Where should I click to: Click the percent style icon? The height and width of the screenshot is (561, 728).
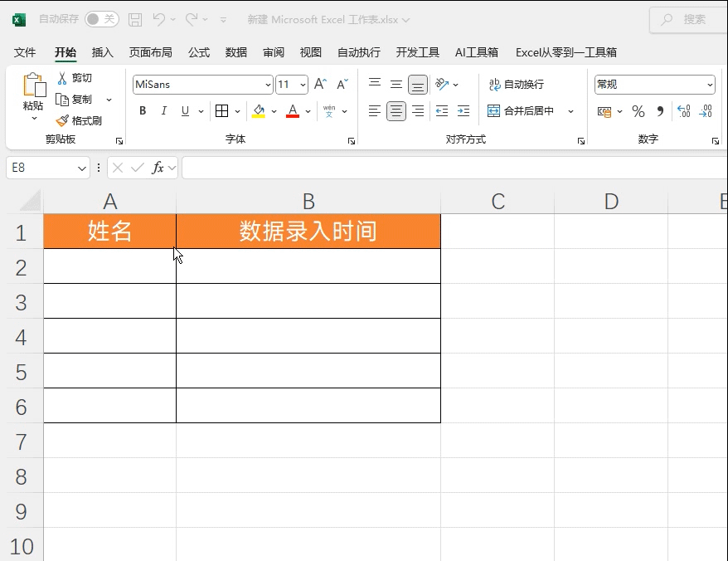point(638,111)
